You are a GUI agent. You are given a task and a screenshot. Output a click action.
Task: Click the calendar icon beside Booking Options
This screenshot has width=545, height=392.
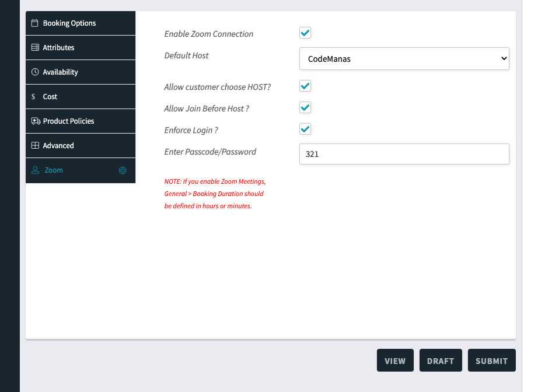pos(35,23)
